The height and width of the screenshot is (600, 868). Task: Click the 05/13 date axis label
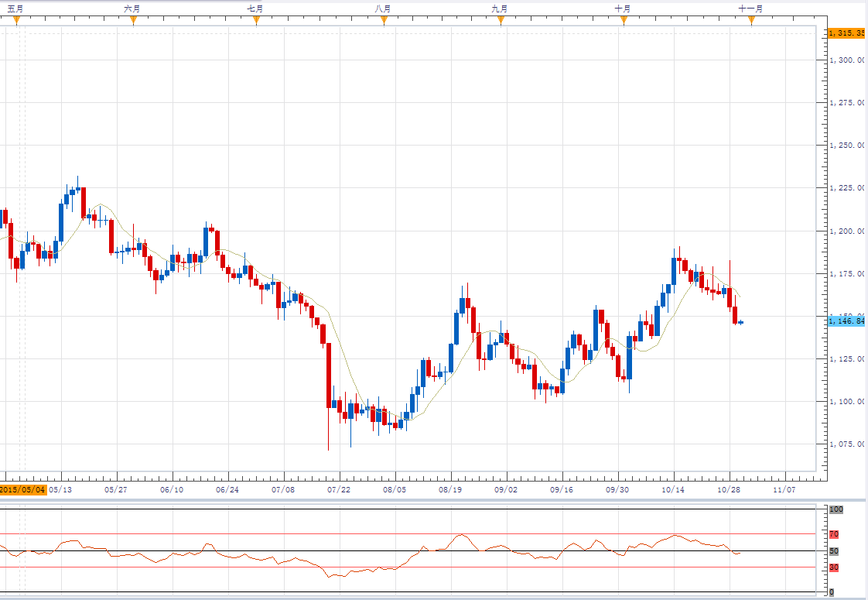60,490
